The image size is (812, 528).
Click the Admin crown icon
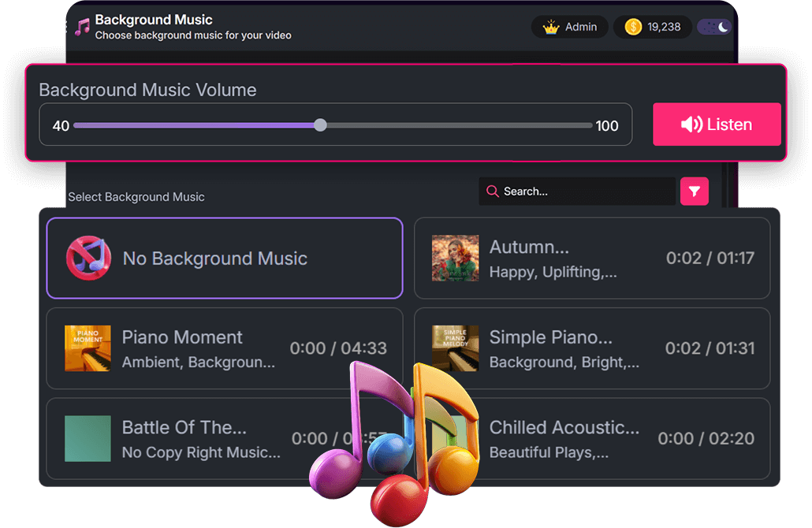(x=551, y=27)
